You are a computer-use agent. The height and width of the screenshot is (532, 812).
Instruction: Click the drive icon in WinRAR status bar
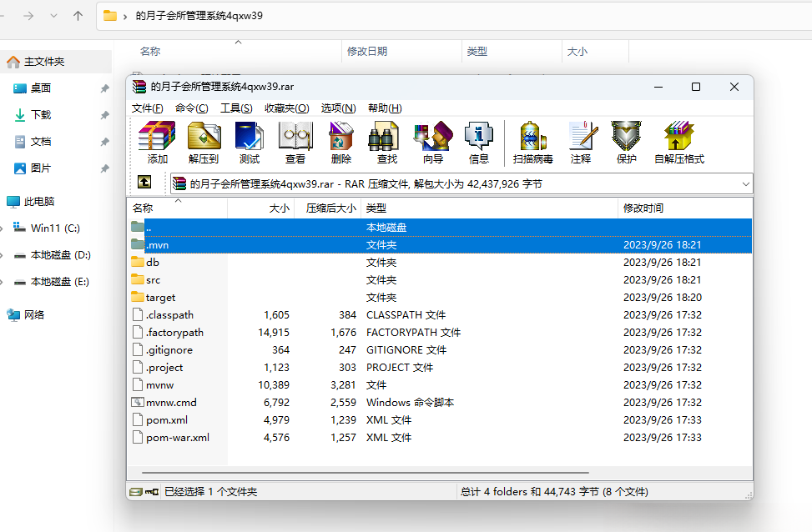136,492
